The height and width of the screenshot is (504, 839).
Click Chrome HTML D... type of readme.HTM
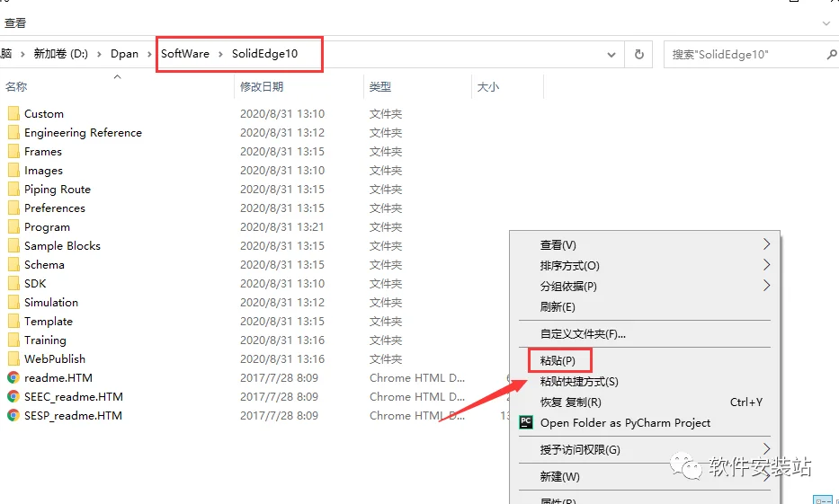point(417,378)
